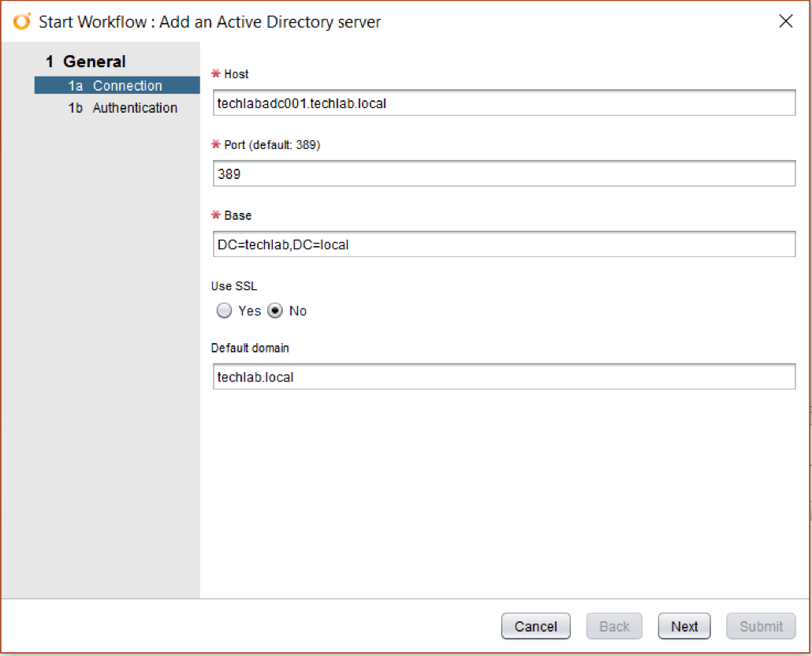Viewport: 812px width, 656px height.
Task: Click the Default domain label
Action: (x=250, y=348)
